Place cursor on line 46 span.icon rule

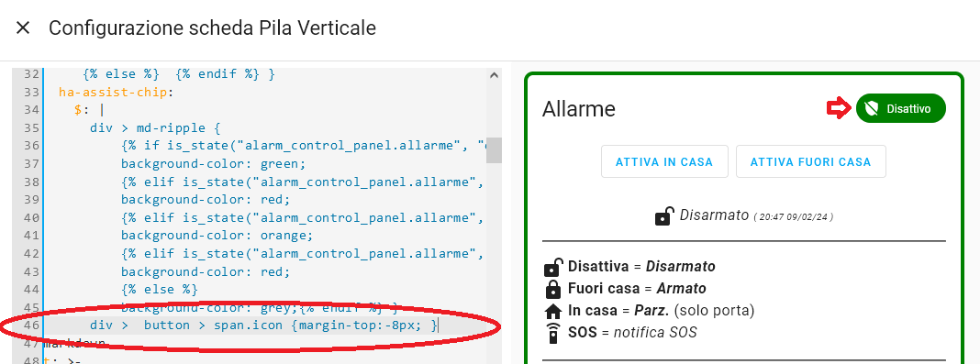tap(263, 325)
